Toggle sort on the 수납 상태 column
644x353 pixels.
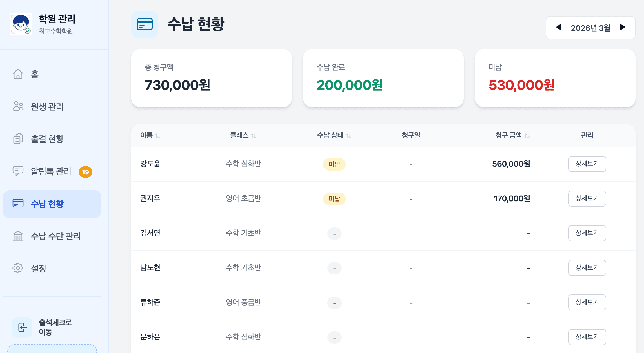pyautogui.click(x=349, y=136)
